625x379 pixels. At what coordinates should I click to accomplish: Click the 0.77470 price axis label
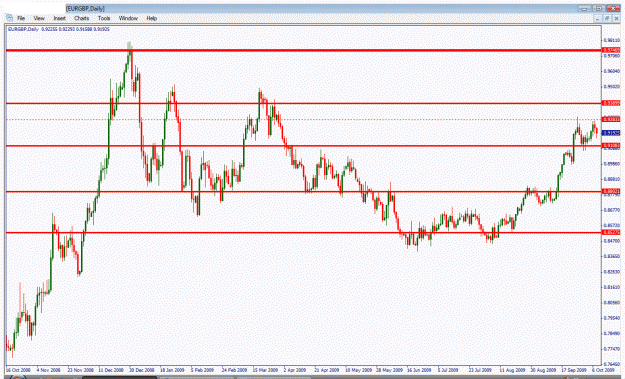pos(611,349)
